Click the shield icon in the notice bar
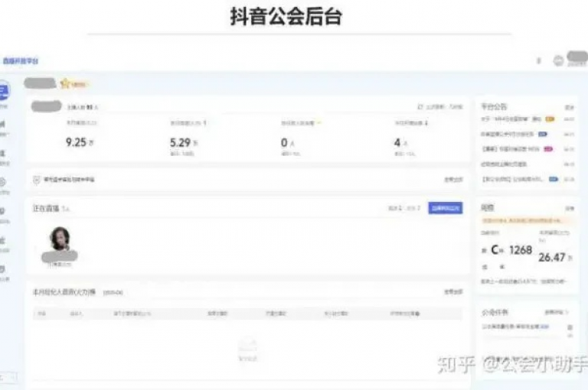Viewport: 588px width, 390px height. click(x=37, y=180)
